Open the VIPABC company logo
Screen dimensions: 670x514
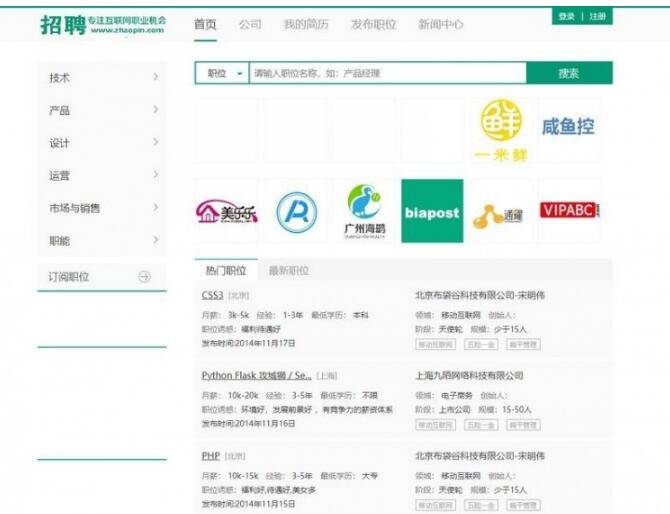coord(569,211)
